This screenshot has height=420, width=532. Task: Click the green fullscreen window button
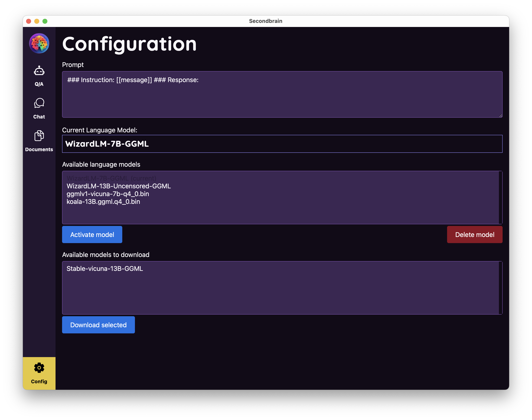[x=45, y=21]
